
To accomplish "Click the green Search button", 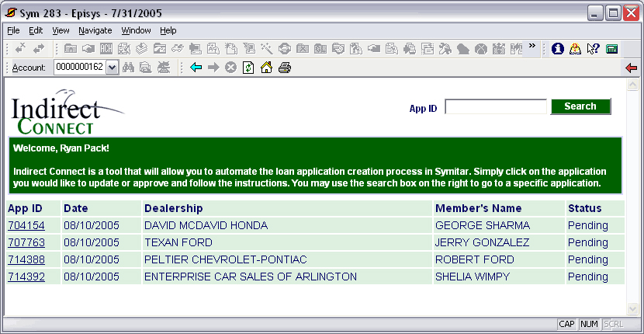I will click(x=580, y=106).
